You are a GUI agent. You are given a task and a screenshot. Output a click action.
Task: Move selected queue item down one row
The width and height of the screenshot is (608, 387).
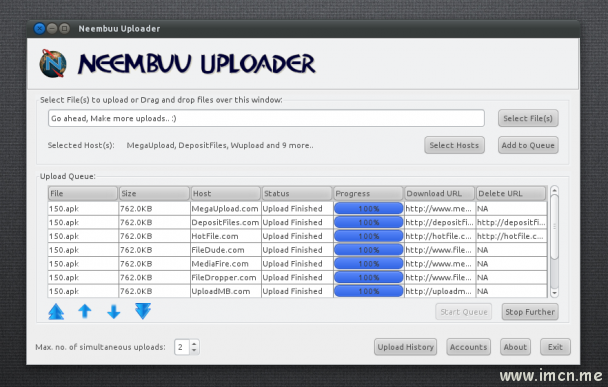(114, 311)
